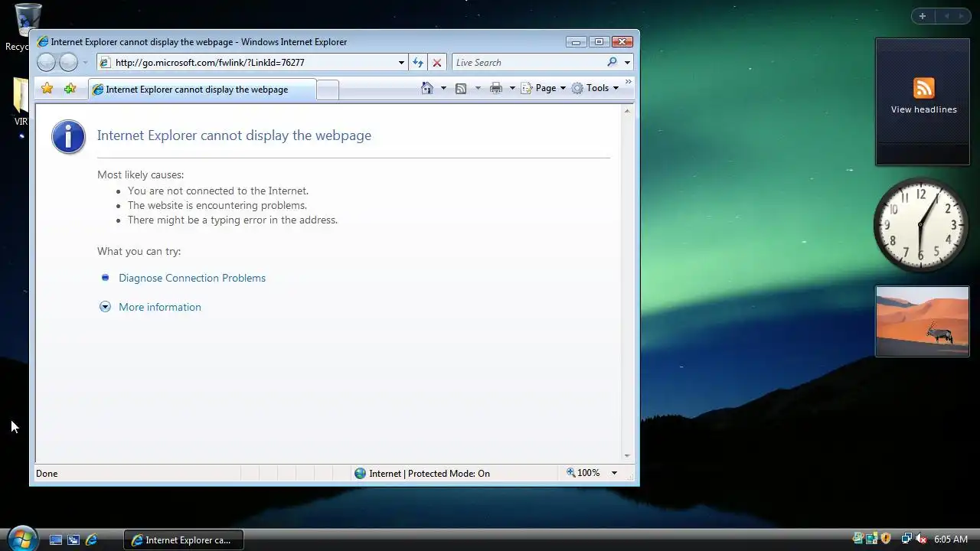Click the RSS icon in headlines gadget
Viewport: 980px width, 551px height.
[924, 88]
